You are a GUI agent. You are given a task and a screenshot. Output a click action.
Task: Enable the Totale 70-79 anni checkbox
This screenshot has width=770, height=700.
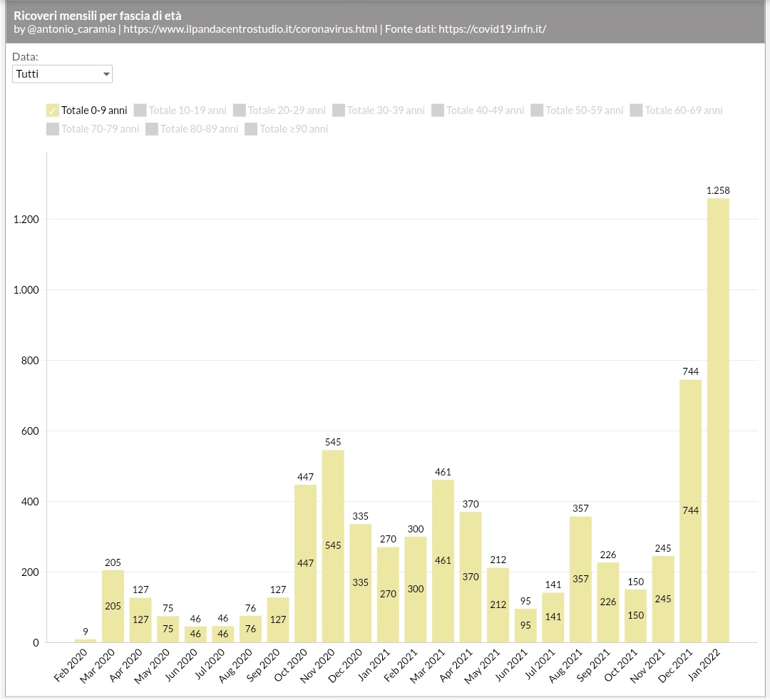pos(53,129)
